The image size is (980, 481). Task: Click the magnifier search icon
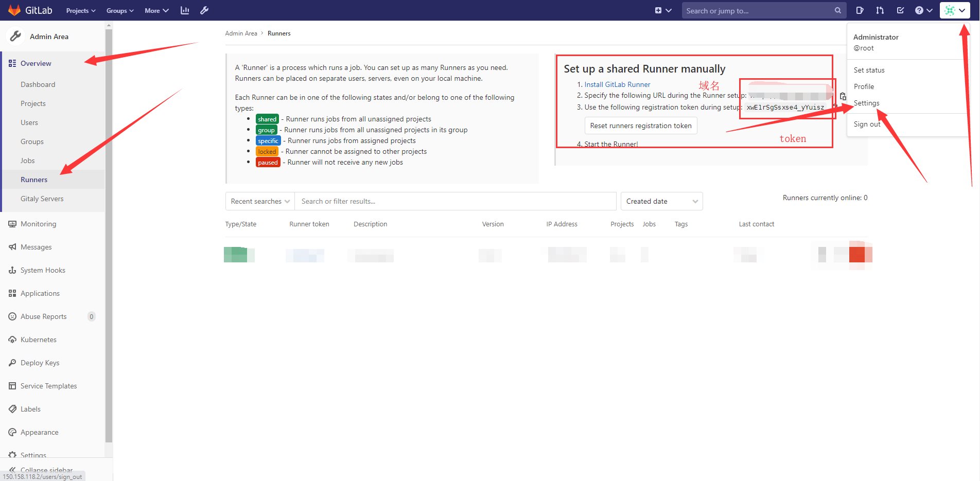[x=838, y=10]
